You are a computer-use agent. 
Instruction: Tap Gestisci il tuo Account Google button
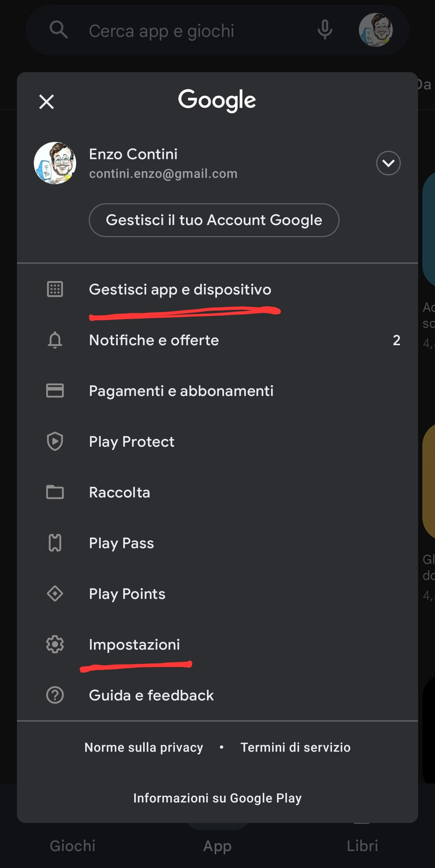(x=214, y=220)
